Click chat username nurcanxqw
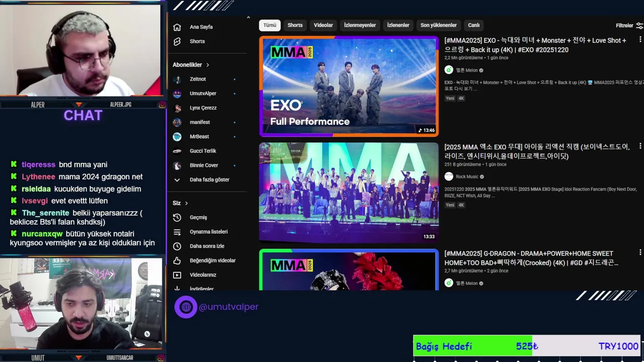Viewport: 644px width, 362px height. [42, 234]
